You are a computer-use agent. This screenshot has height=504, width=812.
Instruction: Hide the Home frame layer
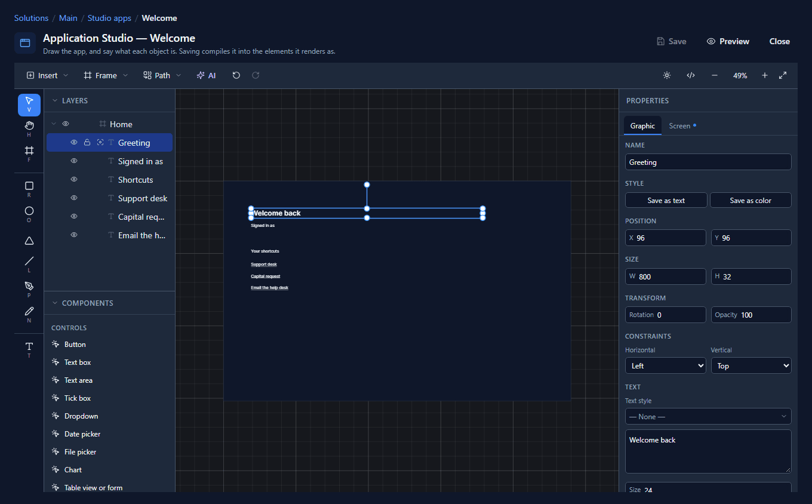pos(66,124)
